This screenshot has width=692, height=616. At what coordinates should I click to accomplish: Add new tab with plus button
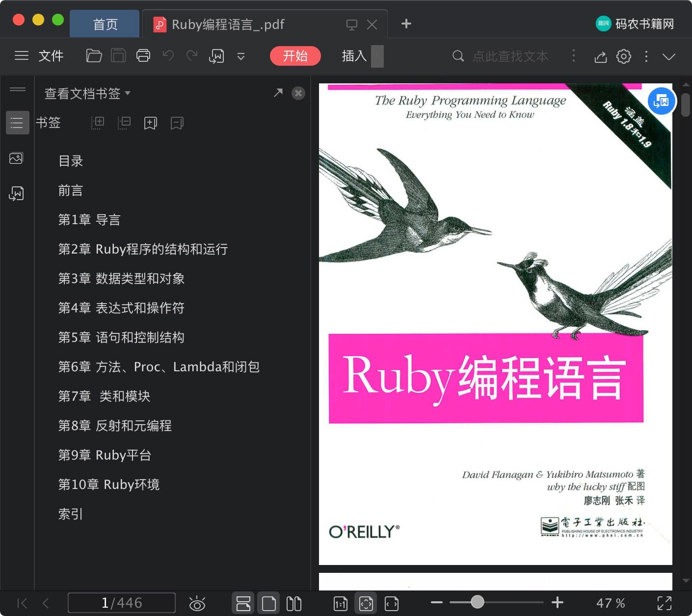(x=406, y=24)
